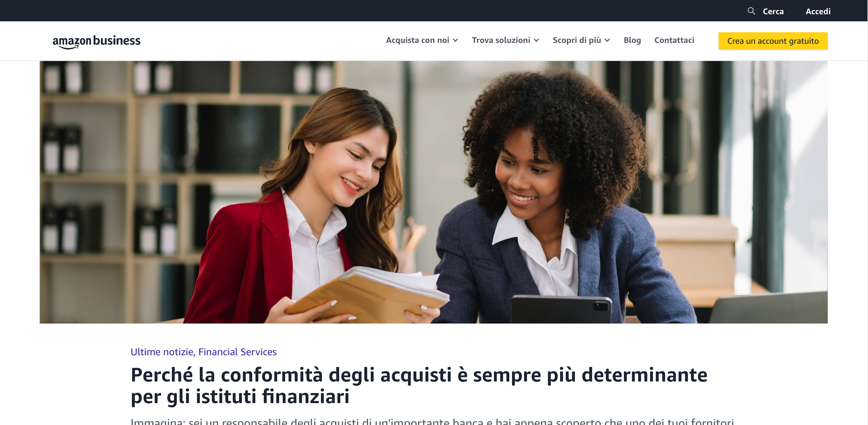Click the chevron beside Scopri di più
868x425 pixels.
(x=607, y=40)
